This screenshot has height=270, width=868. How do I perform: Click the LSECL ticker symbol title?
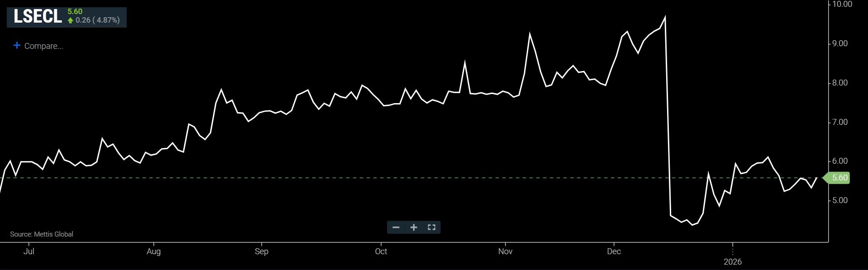point(38,17)
